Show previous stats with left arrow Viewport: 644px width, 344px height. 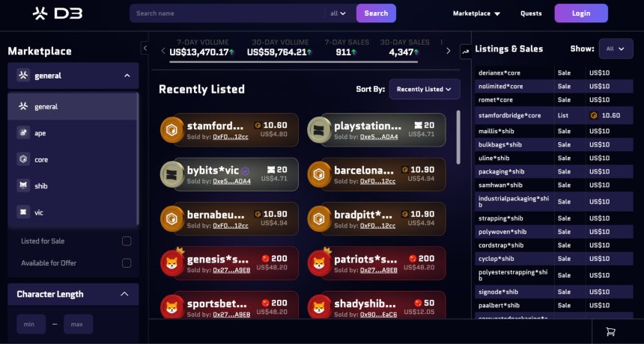click(x=163, y=52)
